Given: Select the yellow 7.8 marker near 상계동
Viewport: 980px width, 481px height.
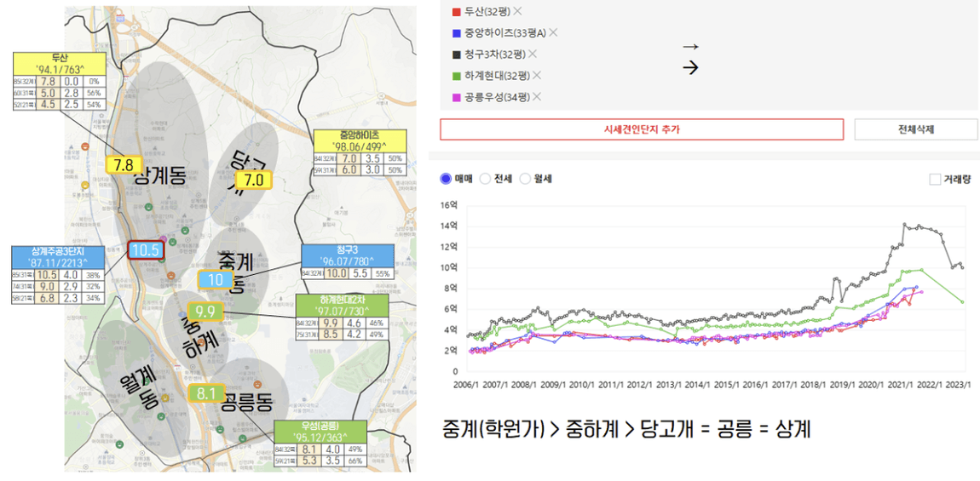Looking at the screenshot, I should 124,165.
